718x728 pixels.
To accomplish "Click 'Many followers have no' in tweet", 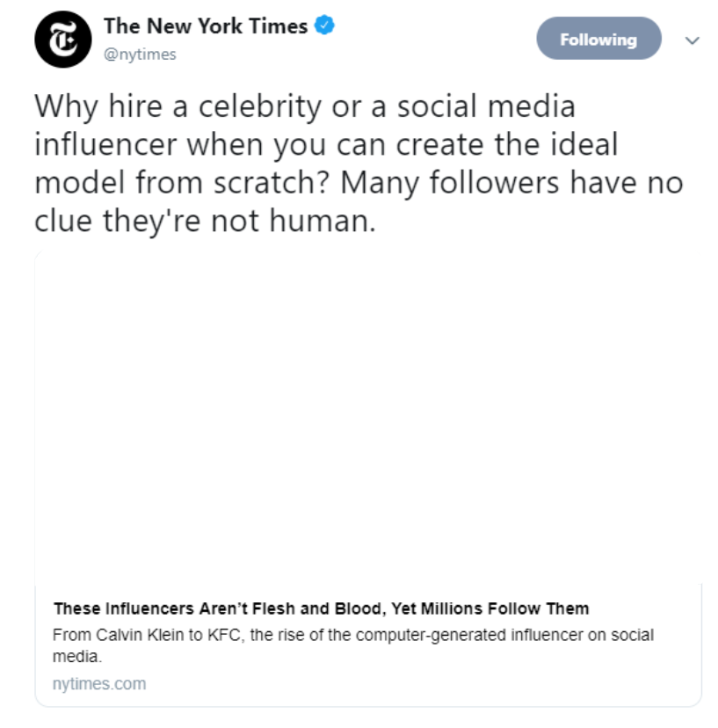I will 512,182.
